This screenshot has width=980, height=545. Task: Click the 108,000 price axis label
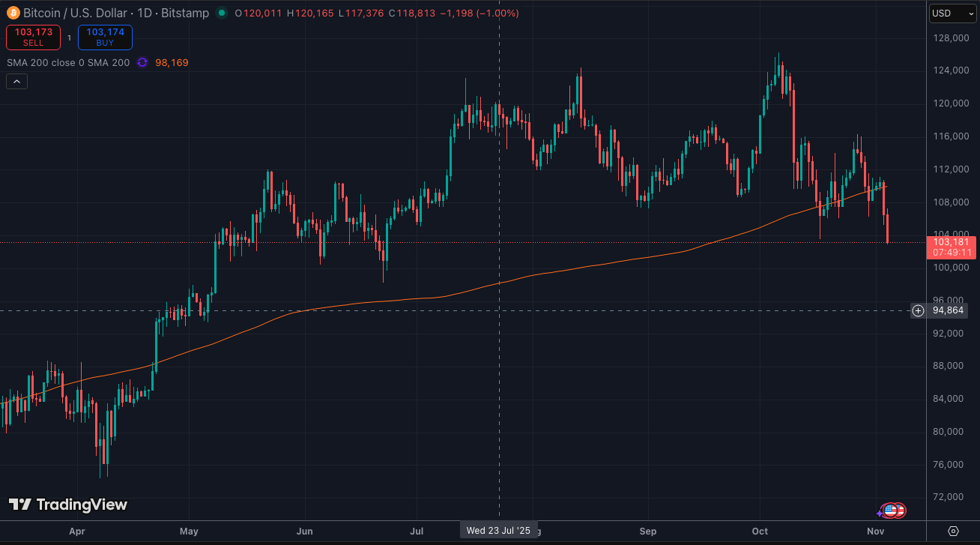coord(950,202)
